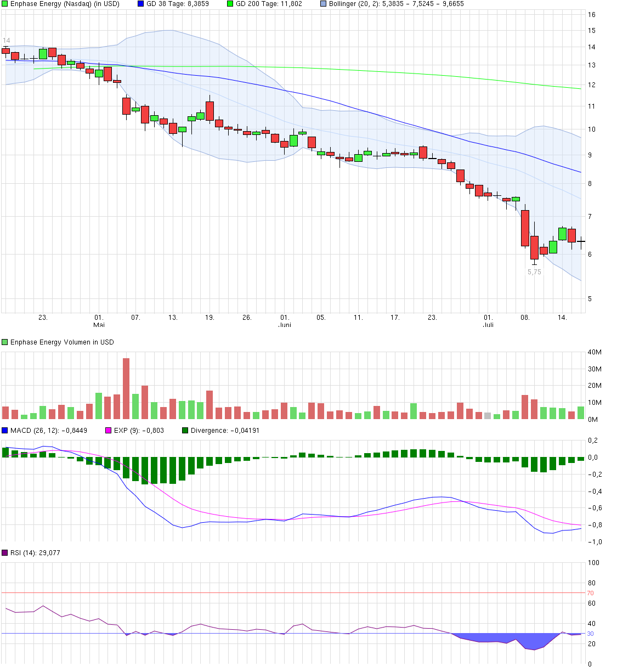Click the GD 38 Tage blue legend icon
The image size is (617, 672).
point(140,4)
